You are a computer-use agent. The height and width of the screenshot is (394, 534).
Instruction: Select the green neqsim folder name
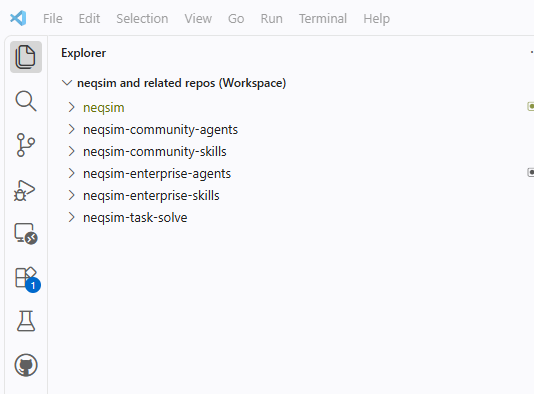pyautogui.click(x=104, y=108)
